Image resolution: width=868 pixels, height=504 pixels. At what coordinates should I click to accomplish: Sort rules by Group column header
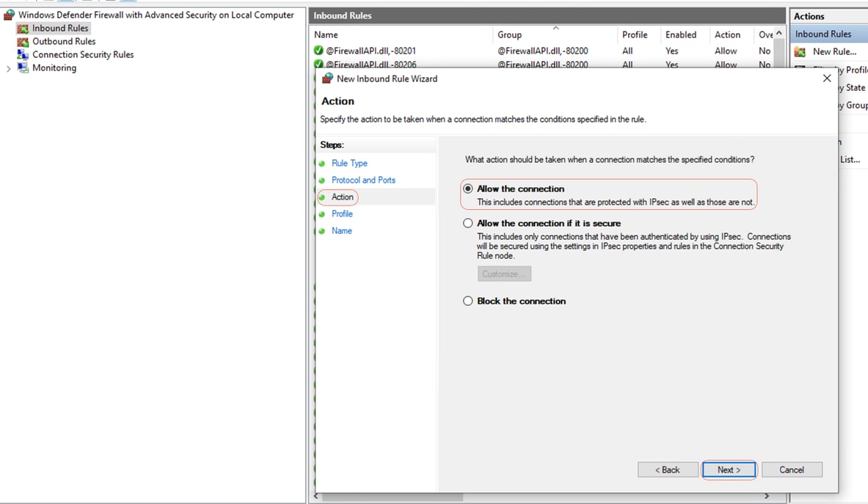click(555, 34)
